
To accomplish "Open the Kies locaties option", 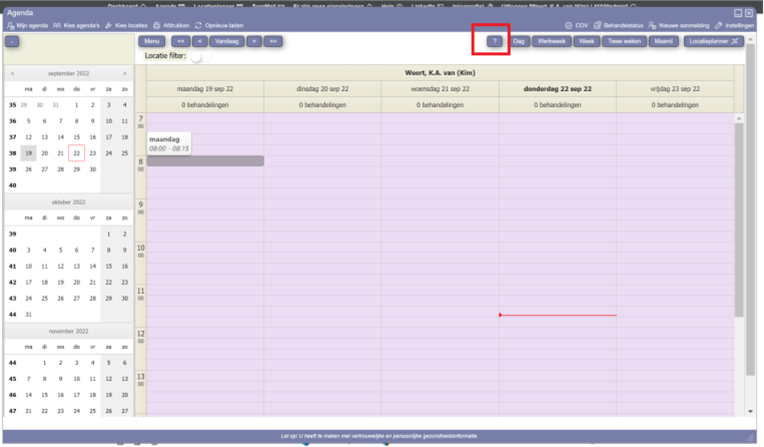I will 126,25.
